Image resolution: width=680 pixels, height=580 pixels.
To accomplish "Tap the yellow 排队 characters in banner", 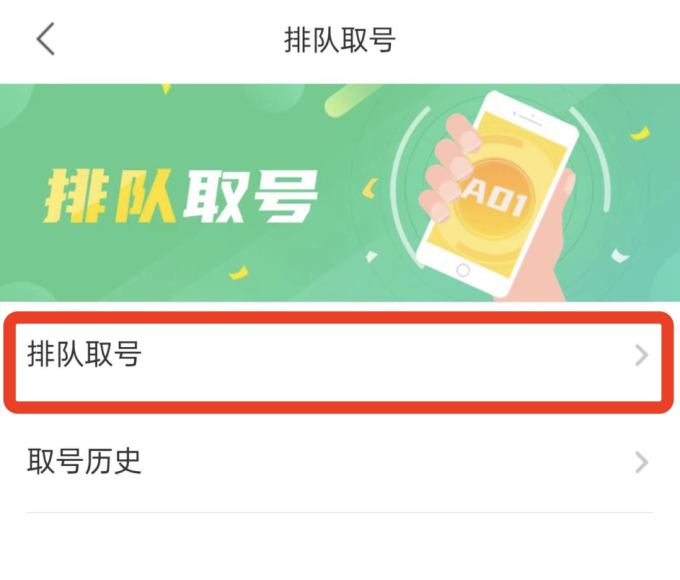I will click(110, 196).
